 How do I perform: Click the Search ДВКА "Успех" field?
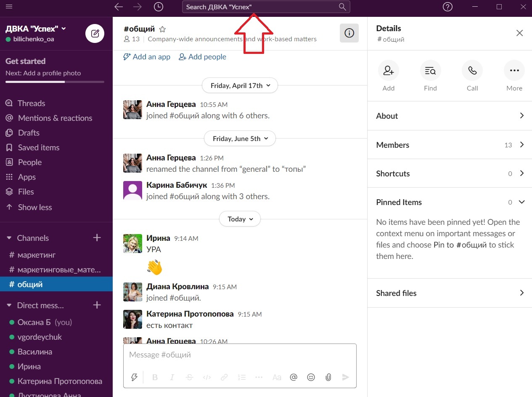(266, 7)
